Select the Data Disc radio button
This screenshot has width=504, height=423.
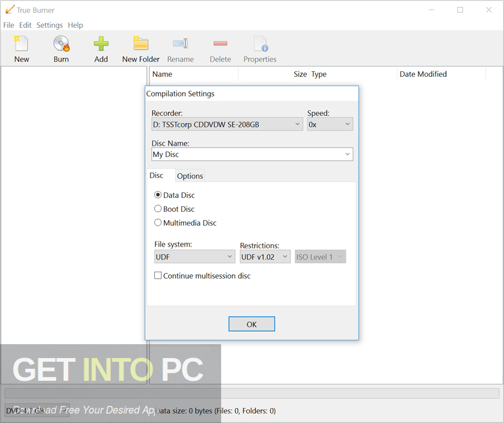[x=158, y=195]
